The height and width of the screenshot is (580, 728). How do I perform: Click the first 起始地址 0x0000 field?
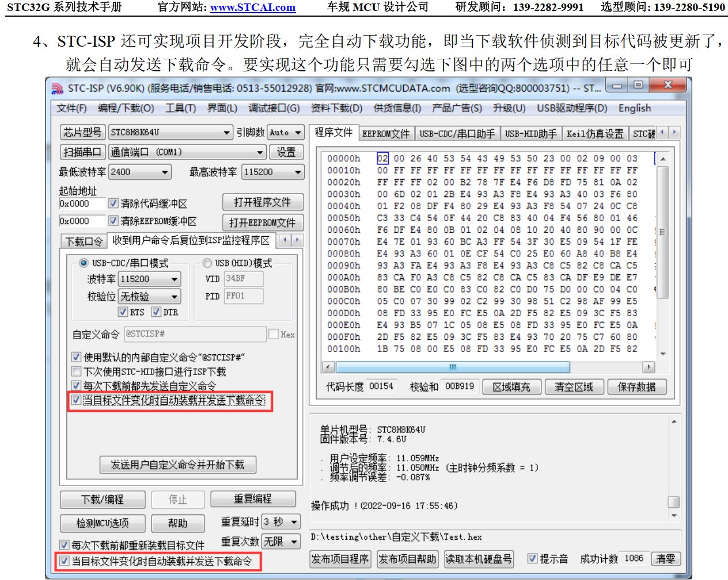[x=82, y=203]
